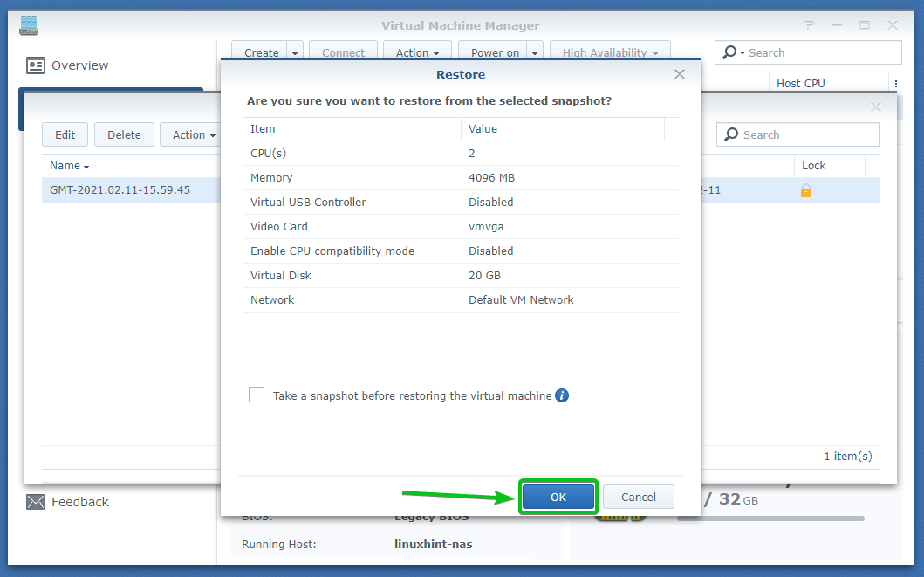The width and height of the screenshot is (924, 577).
Task: Open the Feedback sidebar item
Action: tap(79, 502)
